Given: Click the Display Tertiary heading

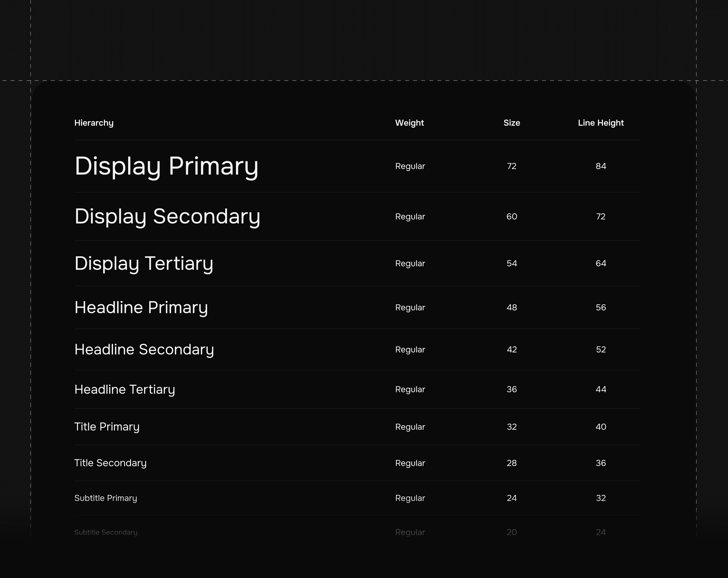Looking at the screenshot, I should coord(144,263).
